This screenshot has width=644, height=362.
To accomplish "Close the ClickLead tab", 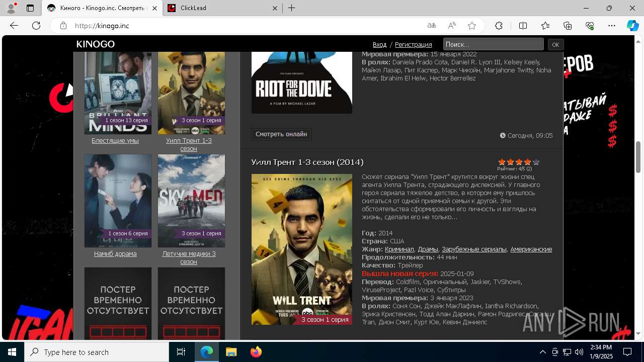I will tap(275, 8).
